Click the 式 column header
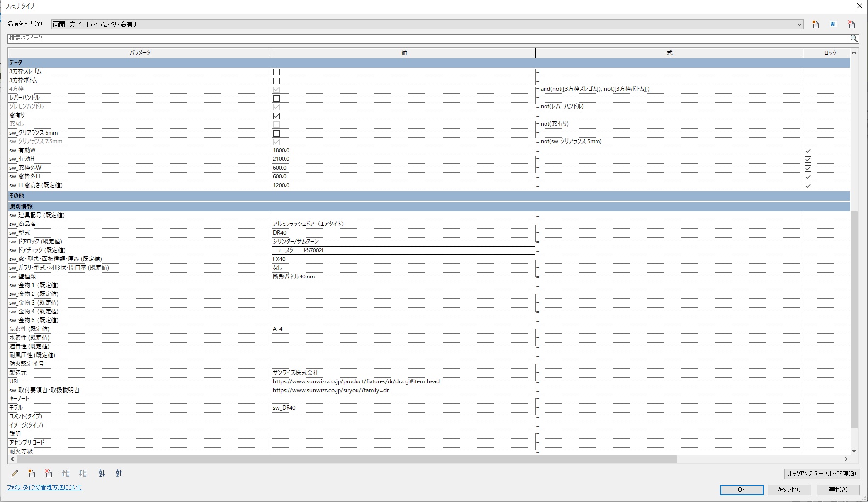868x502 pixels. 669,53
